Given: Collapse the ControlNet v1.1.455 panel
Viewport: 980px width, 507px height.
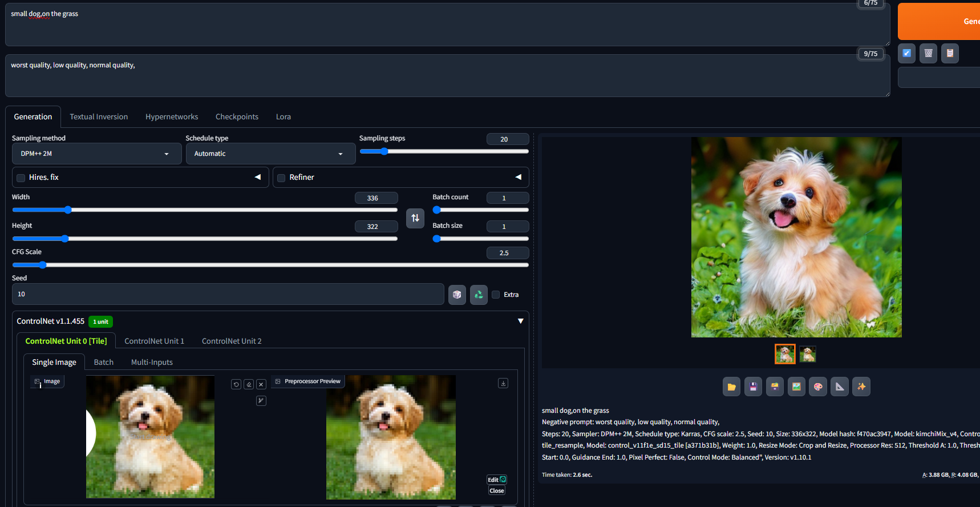Looking at the screenshot, I should coord(520,321).
